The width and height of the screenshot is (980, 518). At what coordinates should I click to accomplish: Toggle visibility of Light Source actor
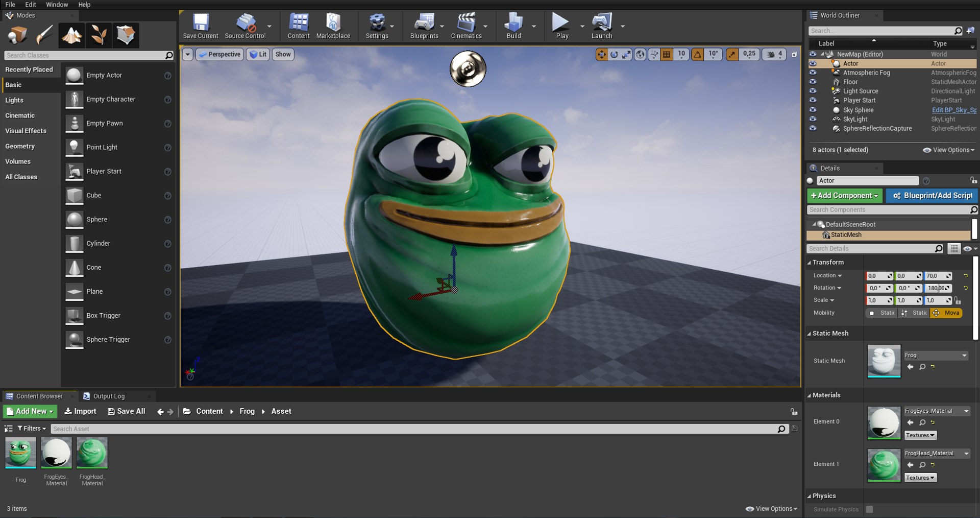coord(813,91)
